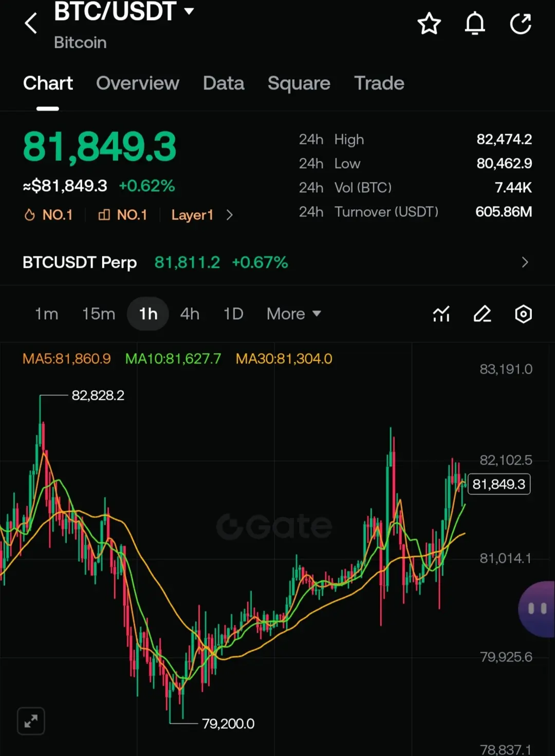Set a price alert with bell icon
The image size is (555, 756).
pyautogui.click(x=475, y=24)
